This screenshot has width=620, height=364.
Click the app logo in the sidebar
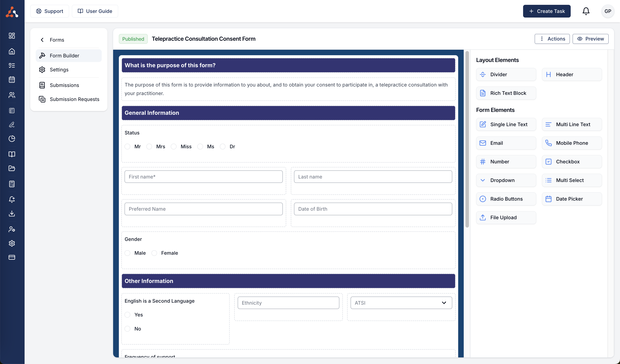(x=12, y=12)
